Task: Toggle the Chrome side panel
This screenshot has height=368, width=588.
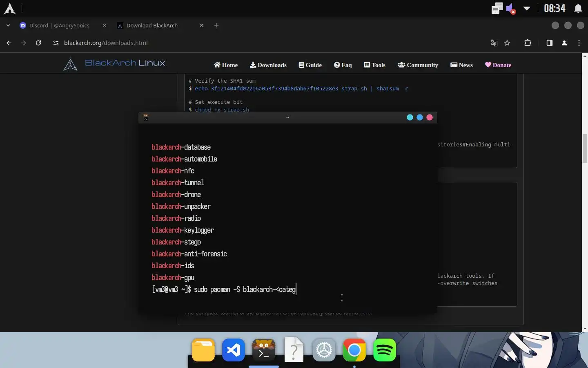Action: click(x=550, y=43)
